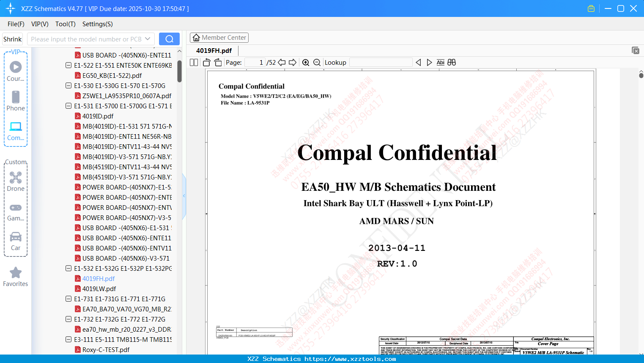644x363 pixels.
Task: Click the file tree vertical scrollbar
Action: click(179, 71)
